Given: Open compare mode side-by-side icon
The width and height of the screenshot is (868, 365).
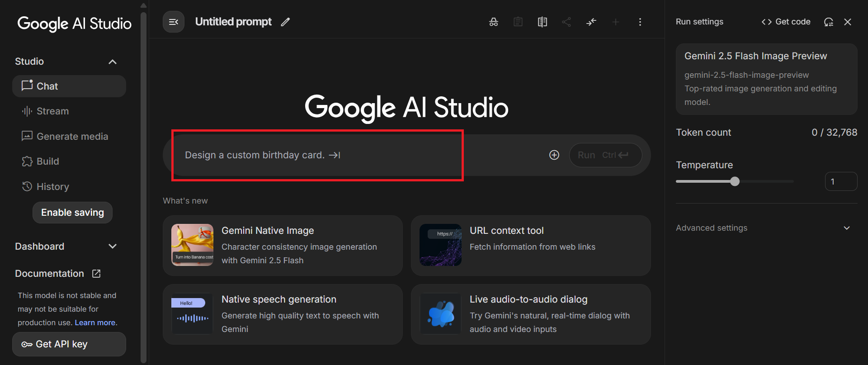Looking at the screenshot, I should [x=542, y=22].
